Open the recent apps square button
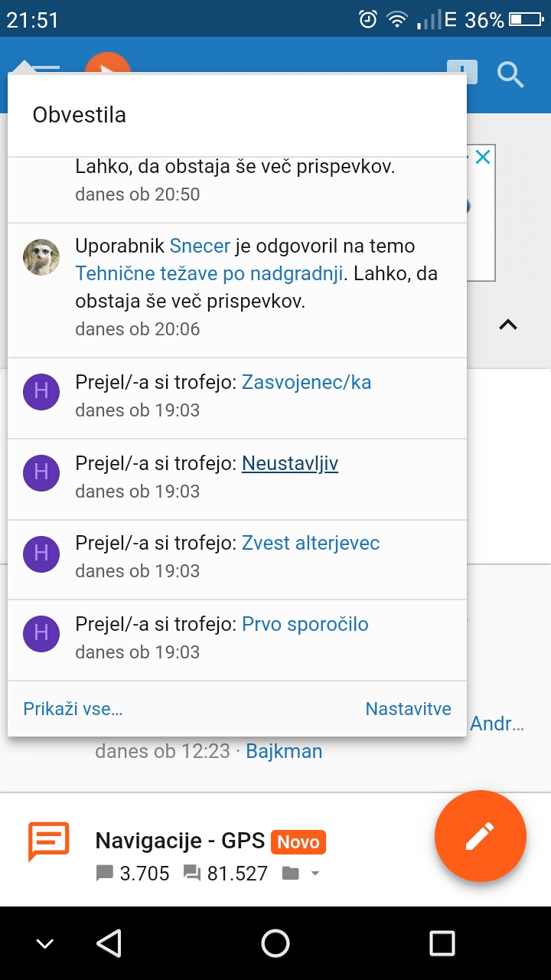The height and width of the screenshot is (980, 551). click(442, 943)
